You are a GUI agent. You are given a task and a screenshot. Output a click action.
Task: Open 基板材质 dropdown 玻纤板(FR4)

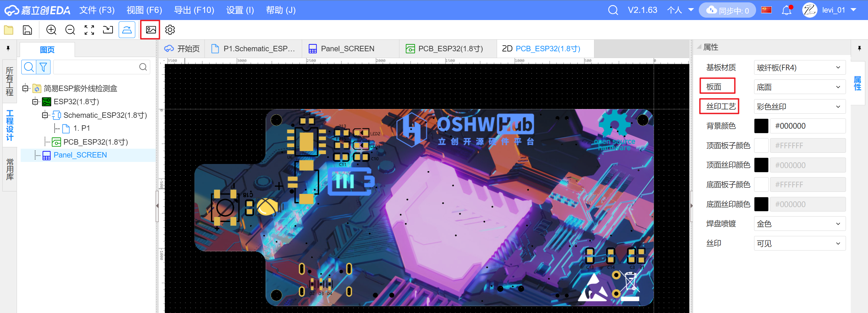point(800,68)
